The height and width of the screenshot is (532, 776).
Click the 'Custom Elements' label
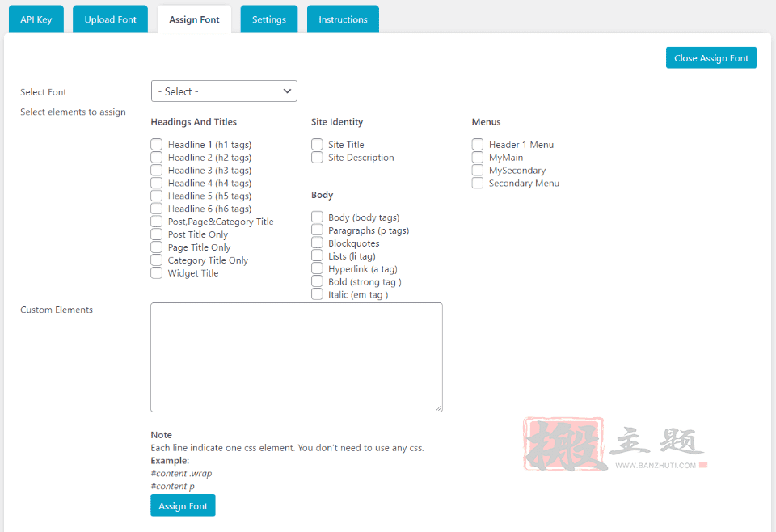(x=57, y=310)
